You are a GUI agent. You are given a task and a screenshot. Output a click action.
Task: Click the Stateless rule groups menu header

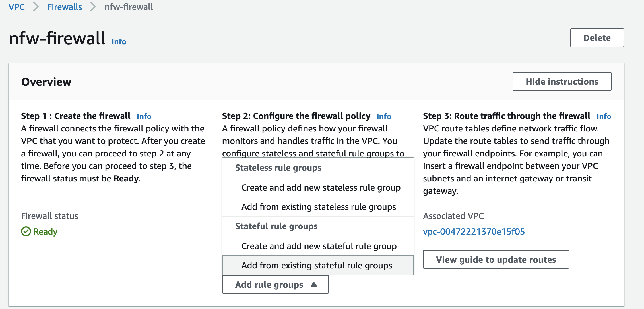[x=278, y=168]
